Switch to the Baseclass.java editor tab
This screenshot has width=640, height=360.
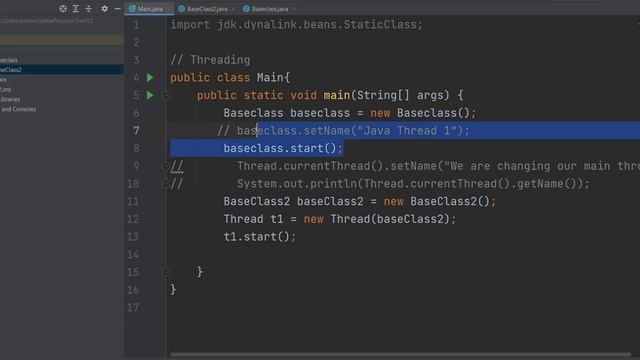pyautogui.click(x=269, y=9)
